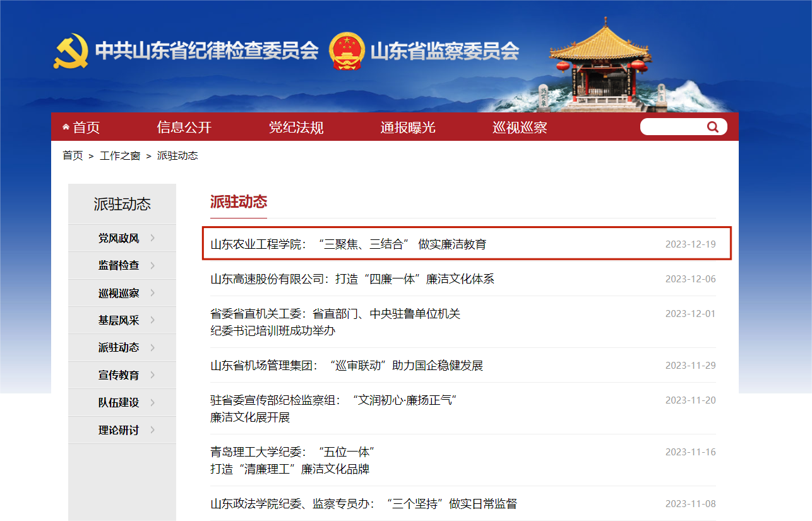
Task: Open 山东省机场管理集团 巡审联动 article
Action: (x=346, y=366)
